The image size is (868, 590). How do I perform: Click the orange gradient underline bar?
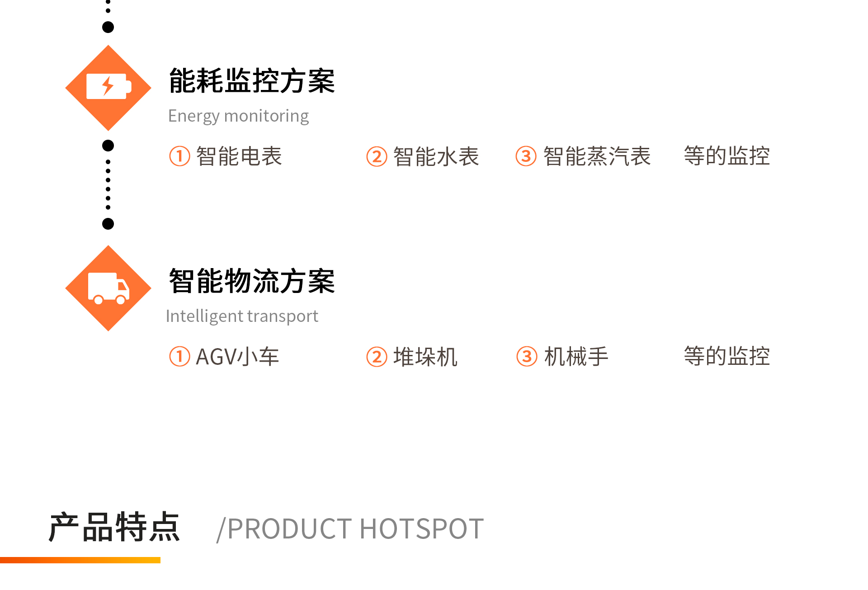(80, 560)
